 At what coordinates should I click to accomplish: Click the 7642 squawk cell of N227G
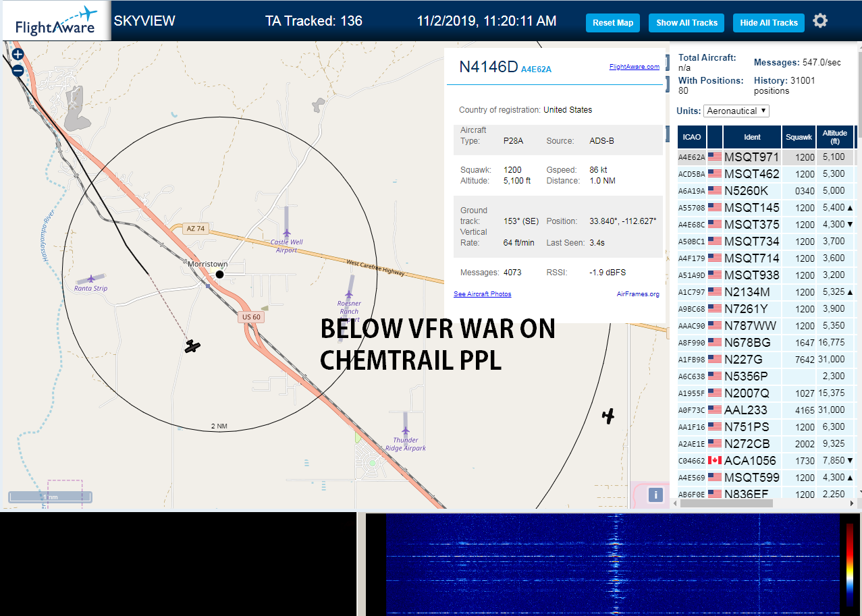click(799, 360)
